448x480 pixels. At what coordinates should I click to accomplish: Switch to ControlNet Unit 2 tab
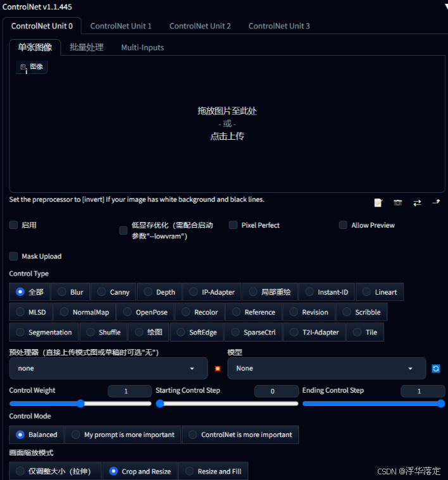[200, 26]
